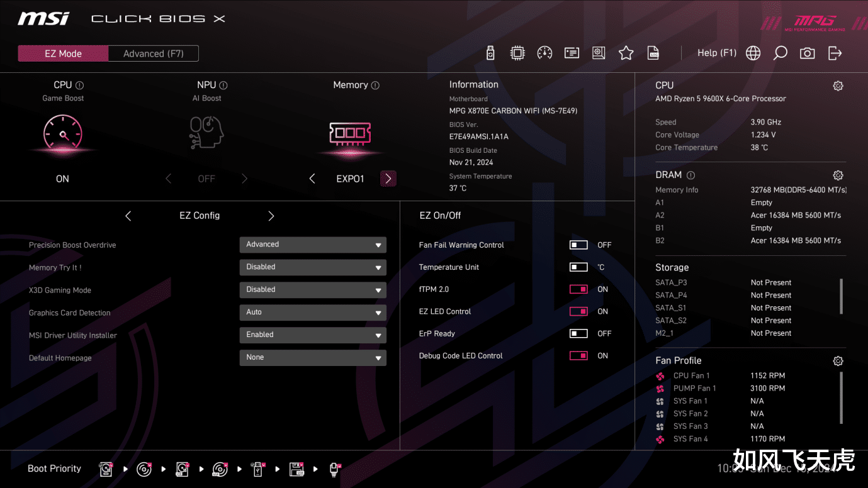Screen dimensions: 868x488
Task: Select the USB floppy boot device icon
Action: pyautogui.click(x=296, y=469)
